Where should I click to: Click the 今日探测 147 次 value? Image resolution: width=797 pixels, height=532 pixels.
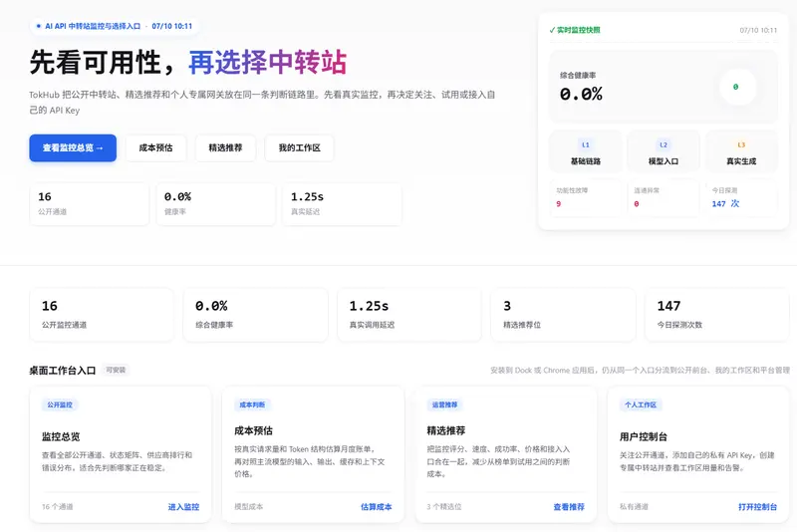[x=725, y=204]
